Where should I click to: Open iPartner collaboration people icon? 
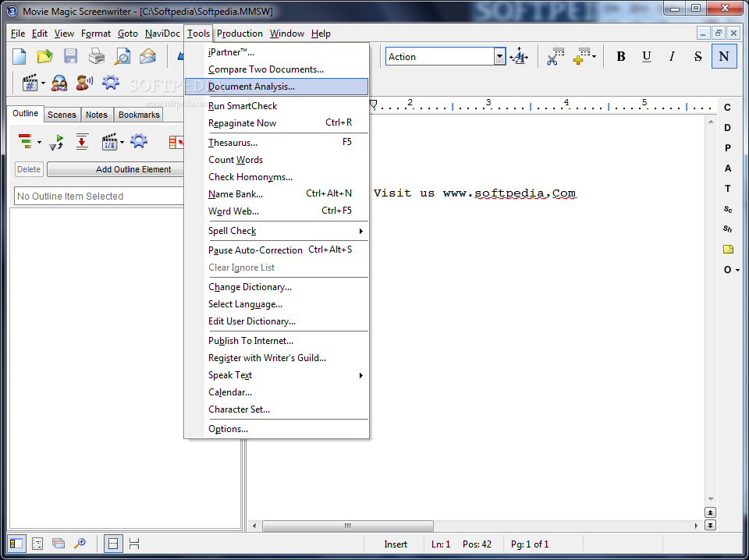[59, 83]
